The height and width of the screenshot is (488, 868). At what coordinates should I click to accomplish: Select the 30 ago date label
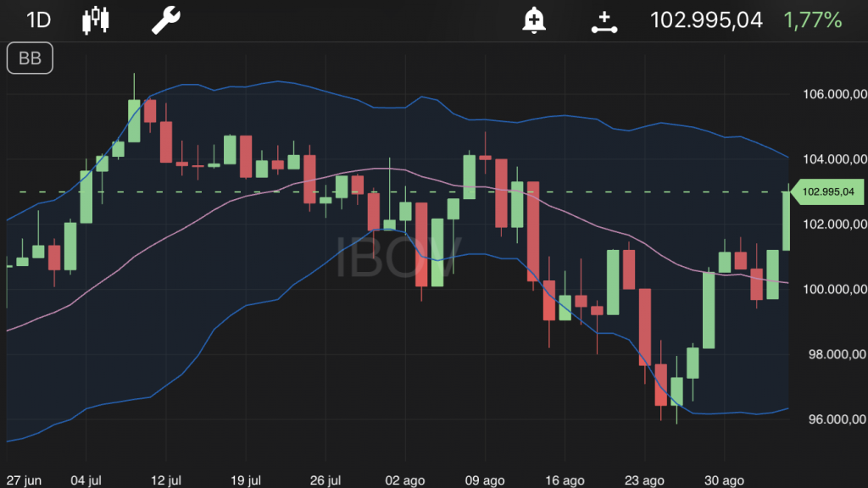pos(724,480)
